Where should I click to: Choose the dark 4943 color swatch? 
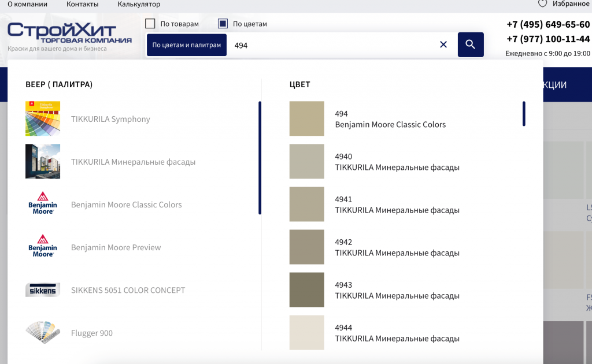306,289
